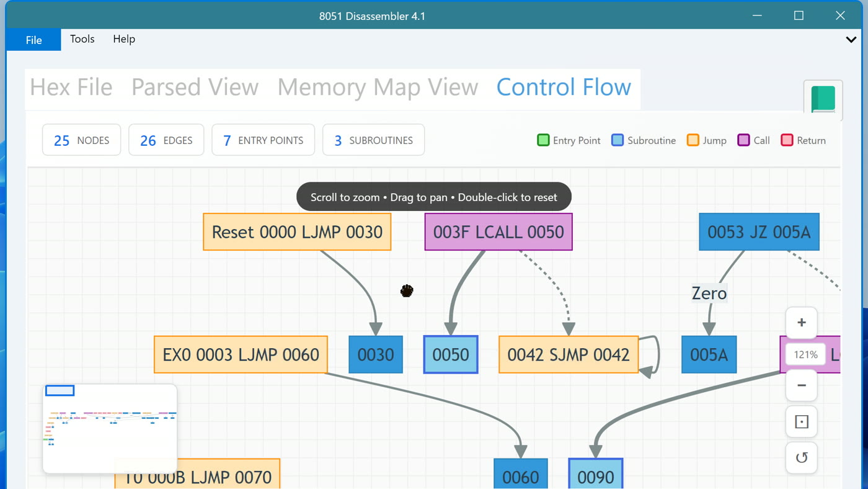Click the Jump orange legend swatch
The height and width of the screenshot is (489, 868).
pyautogui.click(x=693, y=140)
